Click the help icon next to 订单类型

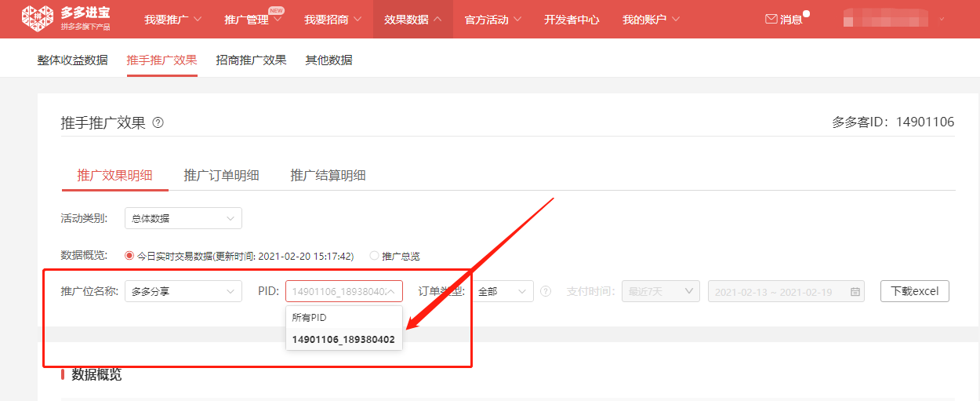pos(546,291)
